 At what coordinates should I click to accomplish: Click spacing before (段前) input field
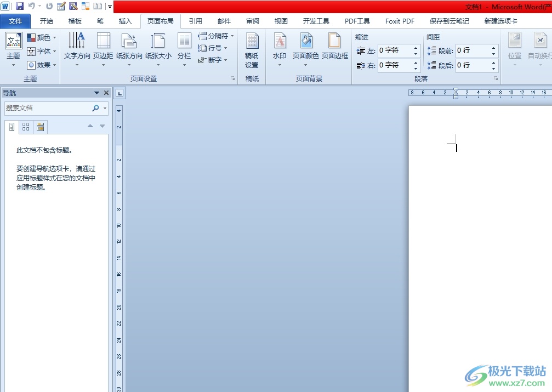pyautogui.click(x=473, y=50)
